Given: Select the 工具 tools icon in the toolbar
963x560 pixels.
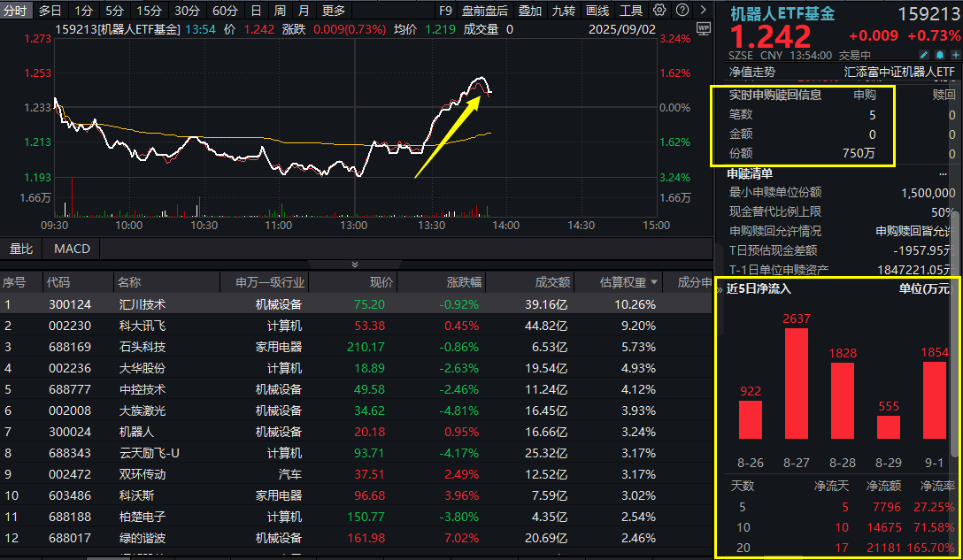Looking at the screenshot, I should point(630,11).
